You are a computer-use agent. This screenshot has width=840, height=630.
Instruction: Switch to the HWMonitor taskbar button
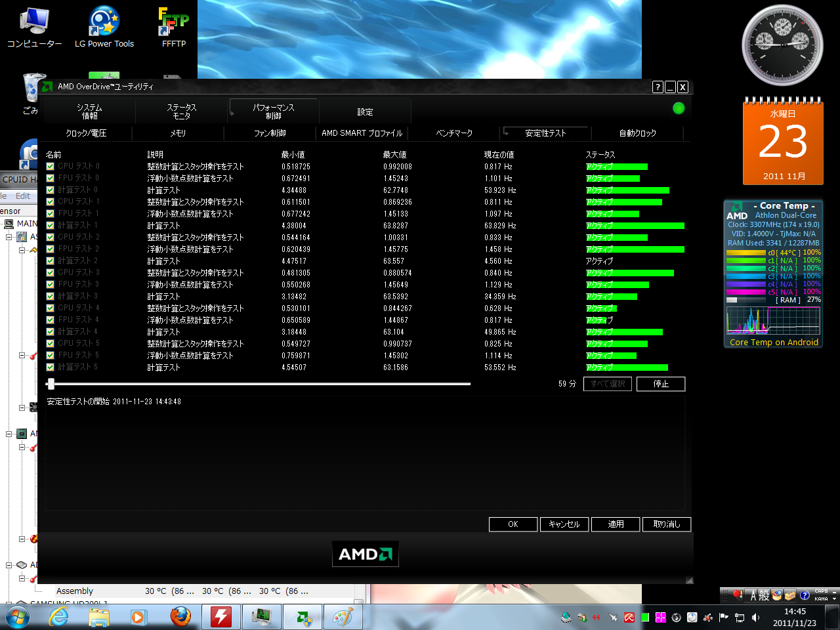point(262,617)
